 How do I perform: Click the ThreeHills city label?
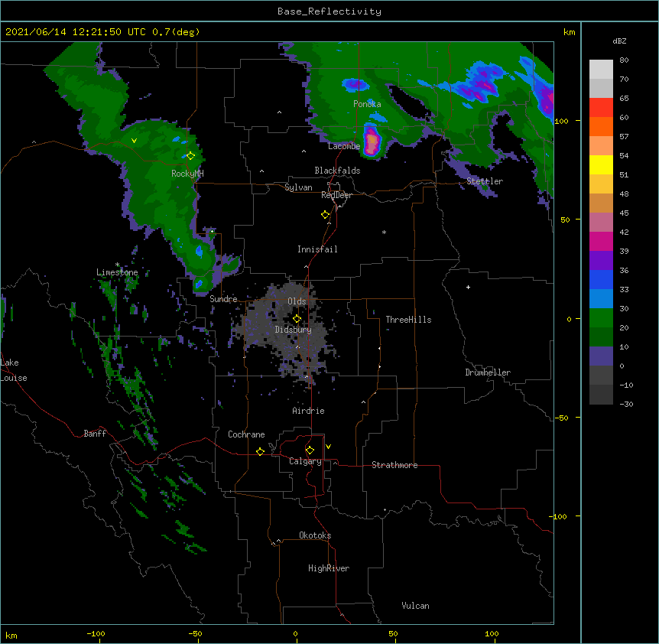[x=408, y=320]
